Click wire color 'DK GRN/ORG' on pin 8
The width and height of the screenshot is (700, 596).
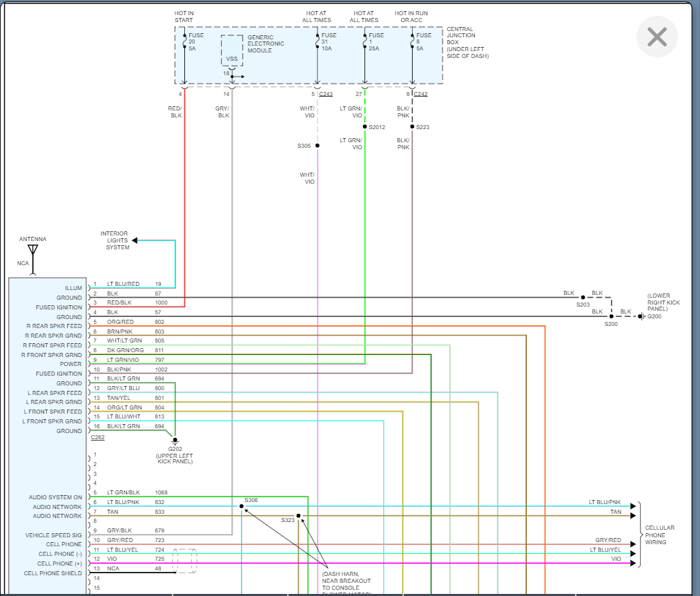click(x=125, y=350)
